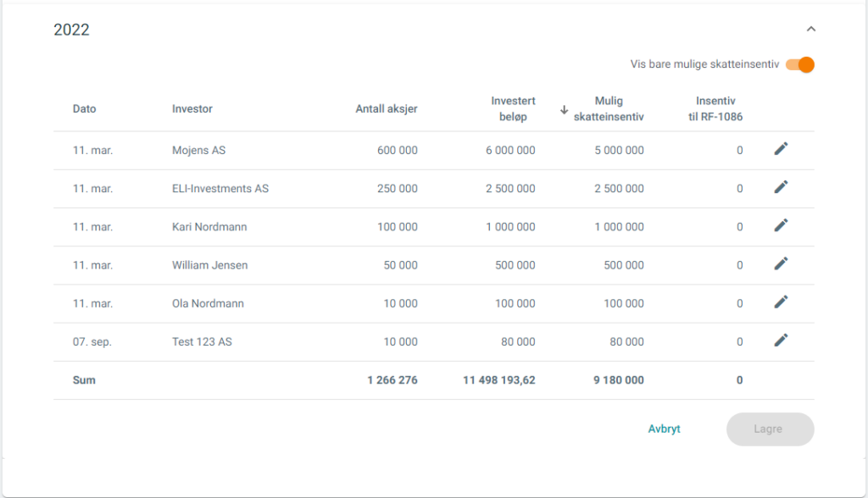Edit William Jensen's investment row
This screenshot has height=498, width=868.
click(x=781, y=263)
